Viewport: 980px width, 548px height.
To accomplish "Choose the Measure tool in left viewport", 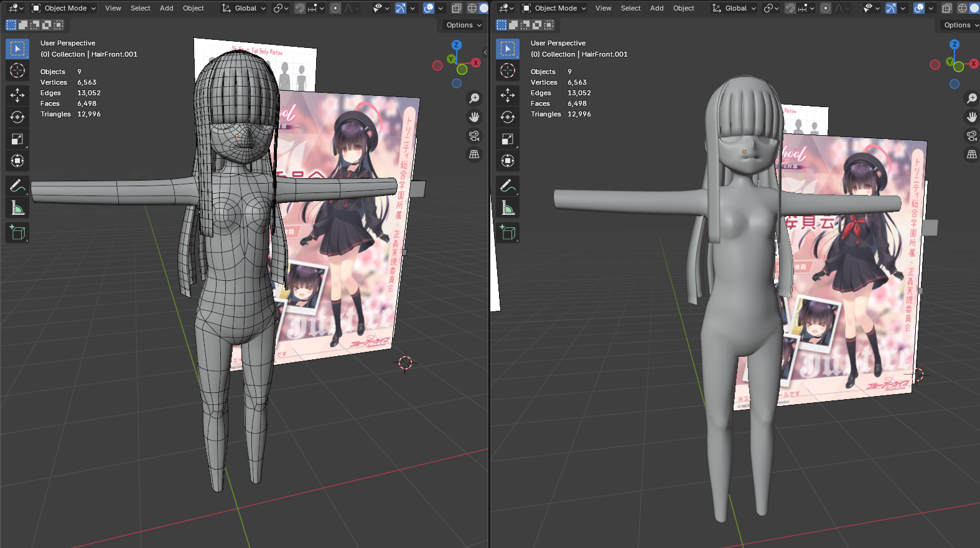I will point(17,208).
